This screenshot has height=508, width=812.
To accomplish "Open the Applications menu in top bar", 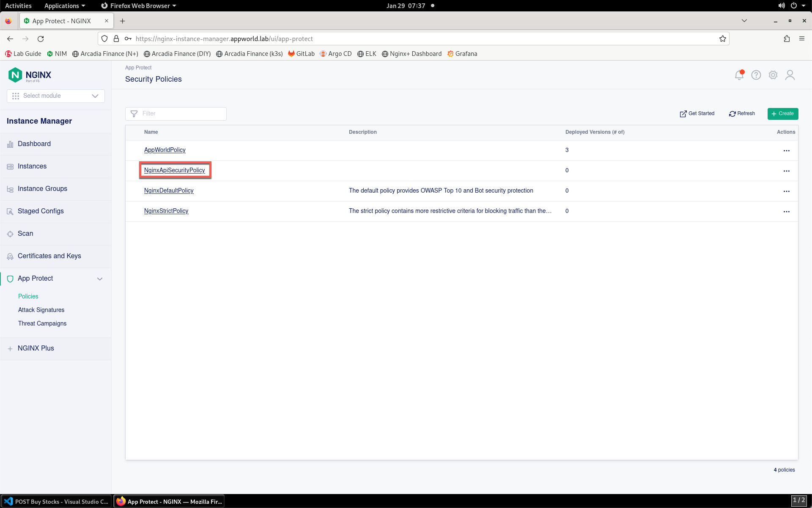I will [65, 6].
